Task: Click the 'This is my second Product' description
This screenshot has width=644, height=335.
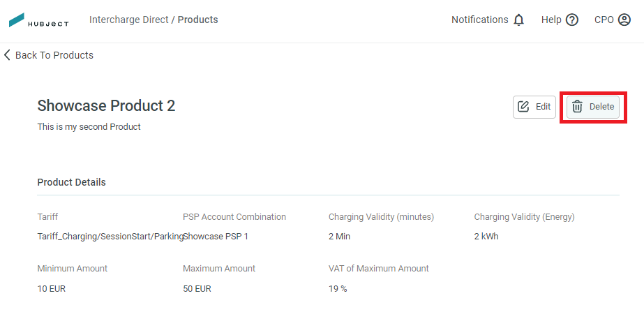Action: [x=89, y=126]
